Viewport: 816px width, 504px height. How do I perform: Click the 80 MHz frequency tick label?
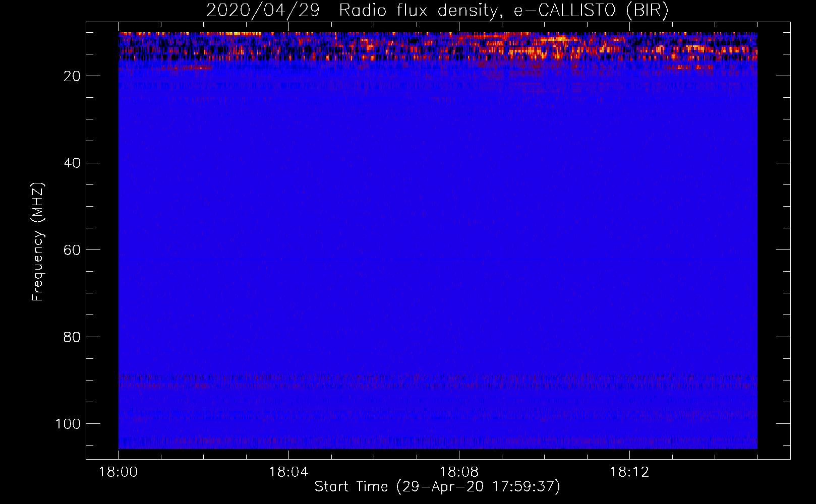click(72, 337)
